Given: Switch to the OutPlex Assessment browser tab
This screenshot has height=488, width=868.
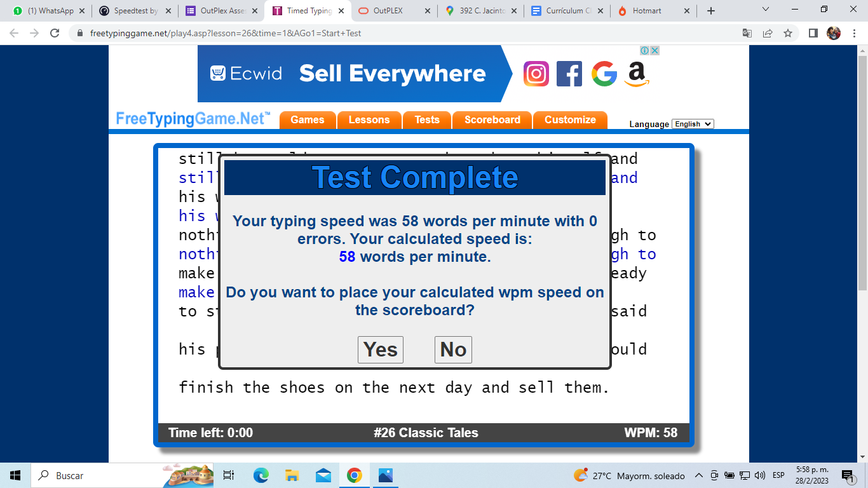Looking at the screenshot, I should [x=222, y=11].
